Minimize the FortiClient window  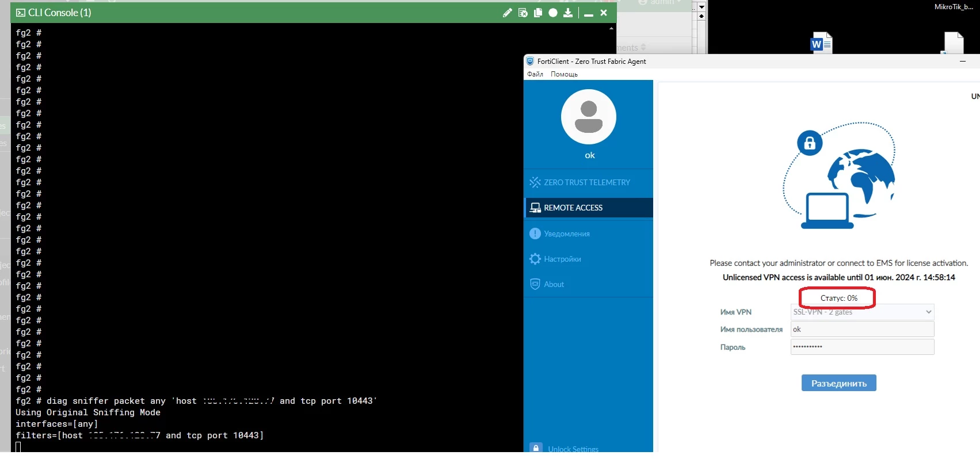[x=963, y=61]
